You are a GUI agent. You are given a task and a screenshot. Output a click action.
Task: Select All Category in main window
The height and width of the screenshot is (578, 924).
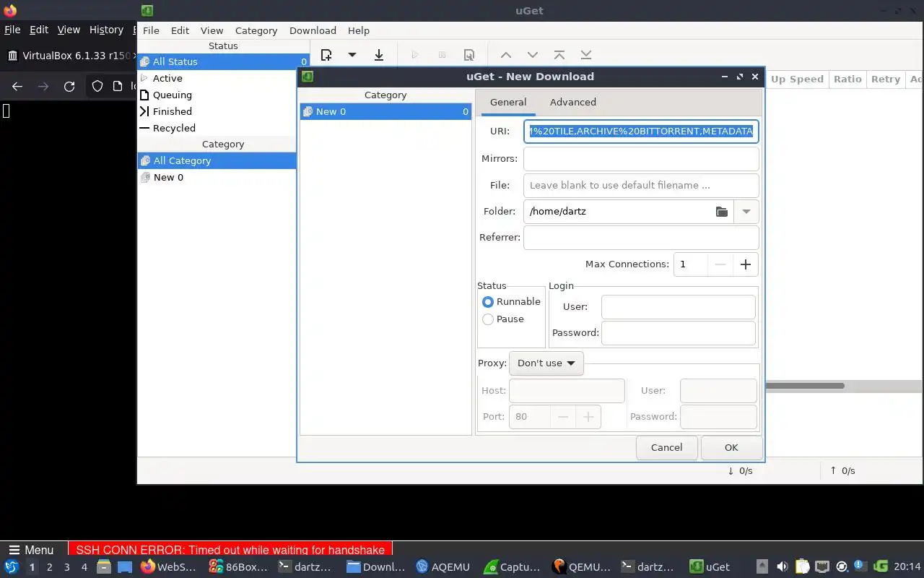[x=217, y=160]
